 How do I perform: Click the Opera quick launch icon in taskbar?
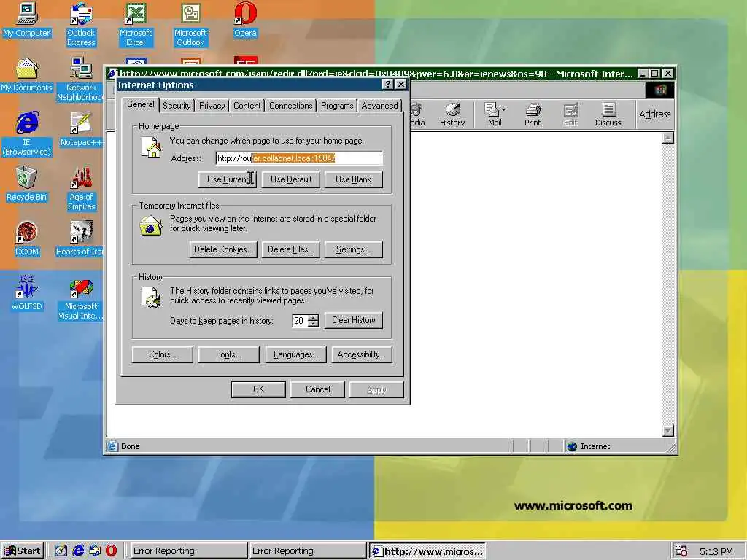pyautogui.click(x=111, y=551)
